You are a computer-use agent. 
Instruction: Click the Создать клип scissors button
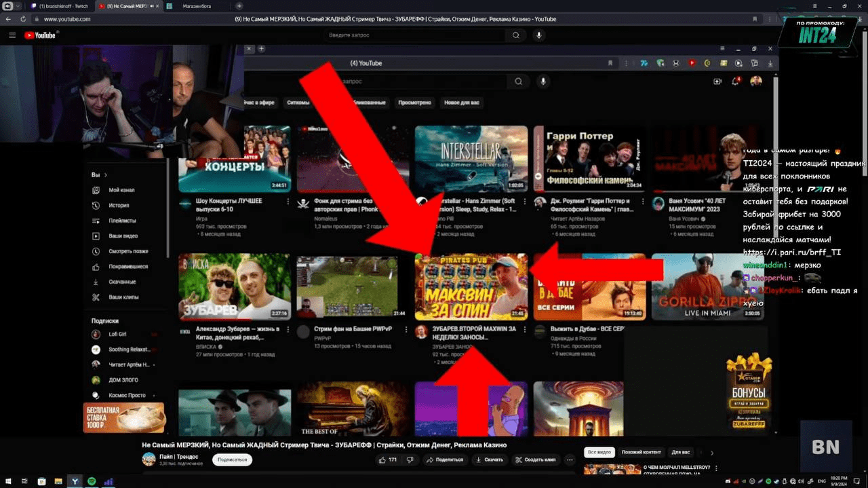(x=535, y=459)
